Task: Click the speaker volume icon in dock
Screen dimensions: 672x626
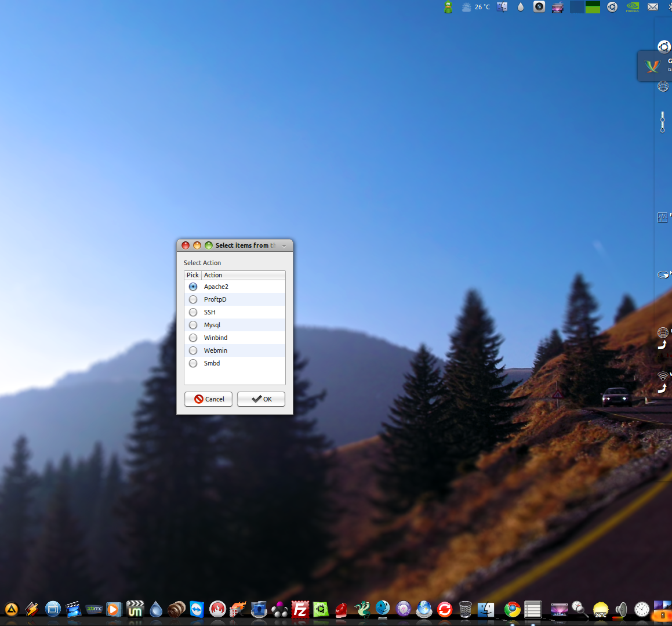Action: point(621,609)
